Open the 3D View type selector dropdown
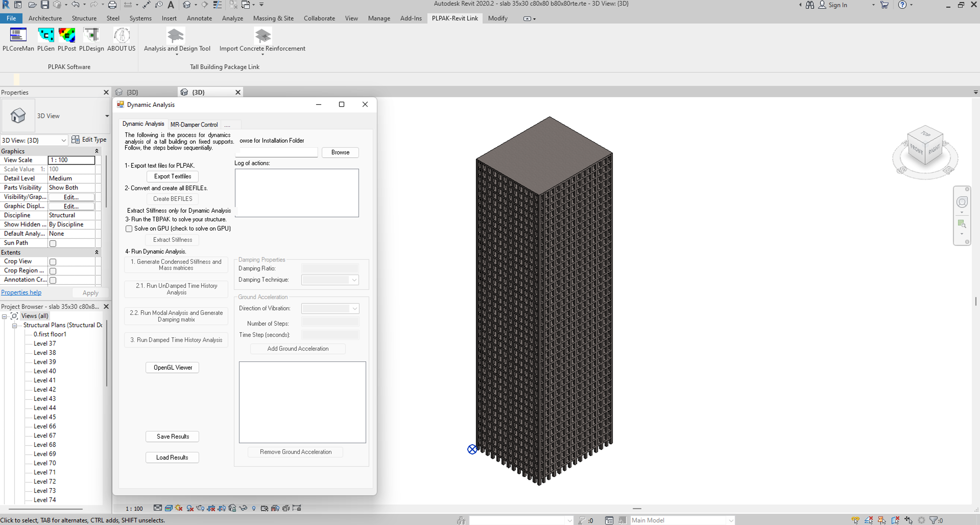 [x=107, y=116]
